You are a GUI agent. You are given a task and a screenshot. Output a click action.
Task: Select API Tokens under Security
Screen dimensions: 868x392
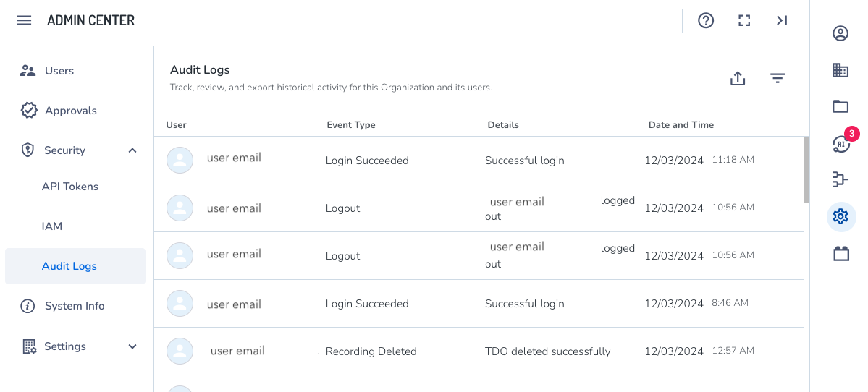click(x=70, y=187)
